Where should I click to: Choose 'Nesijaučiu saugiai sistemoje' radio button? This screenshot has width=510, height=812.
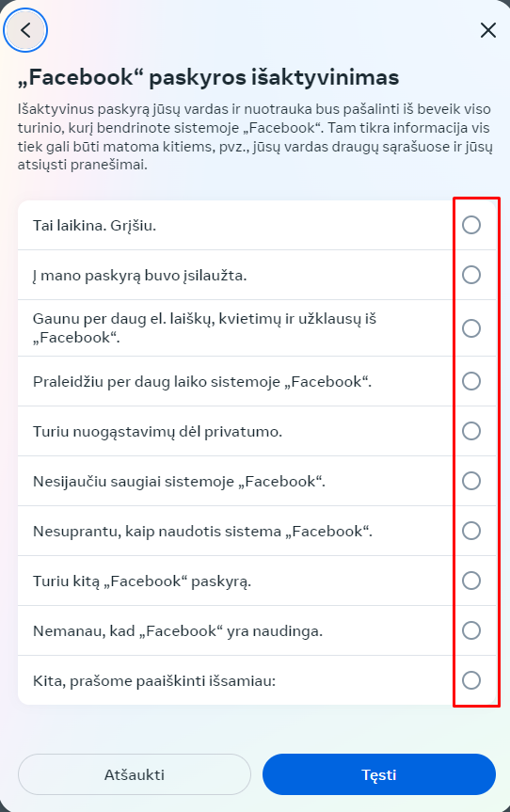(x=471, y=481)
